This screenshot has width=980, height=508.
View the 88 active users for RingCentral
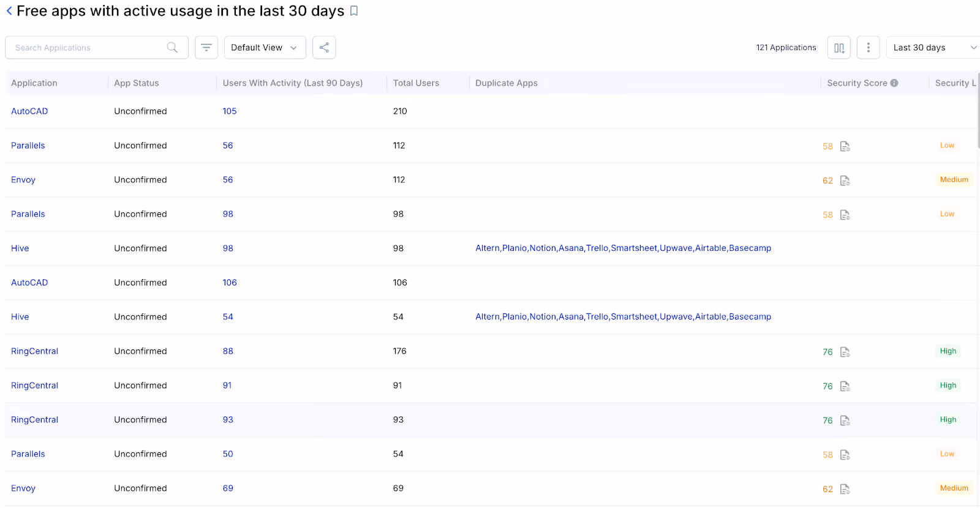pyautogui.click(x=228, y=351)
